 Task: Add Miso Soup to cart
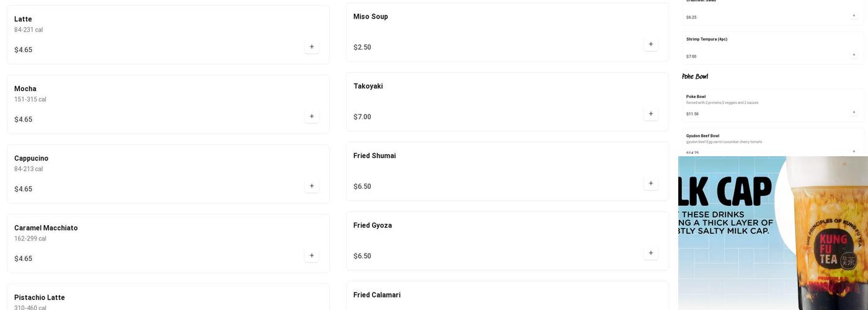(650, 45)
